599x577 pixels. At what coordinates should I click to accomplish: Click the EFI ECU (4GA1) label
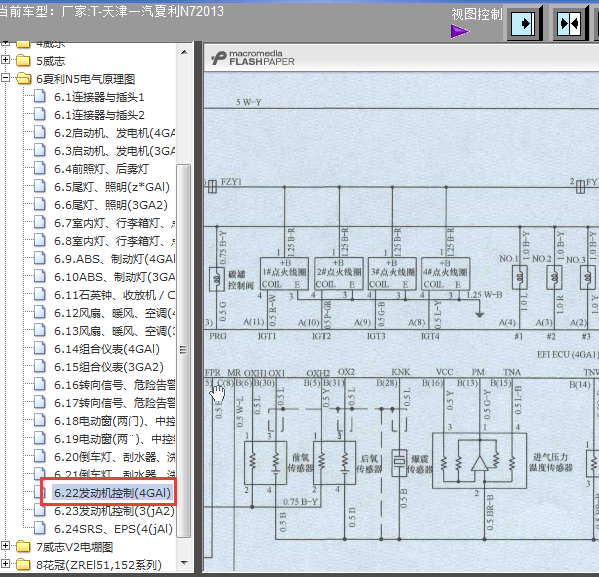click(x=567, y=354)
